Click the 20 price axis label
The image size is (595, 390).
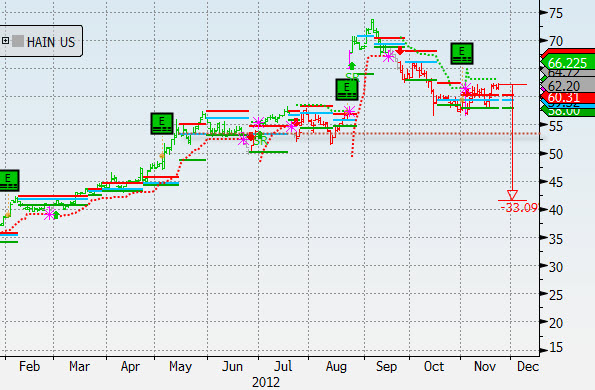[x=556, y=323]
